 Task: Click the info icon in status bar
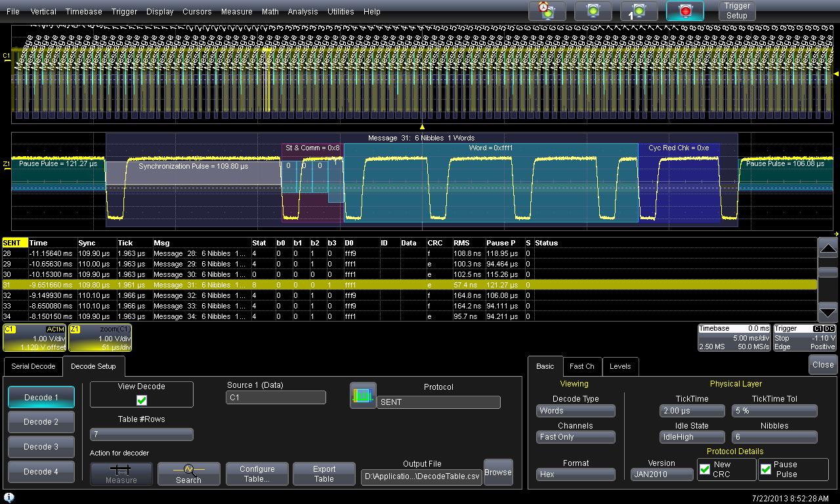click(9, 498)
